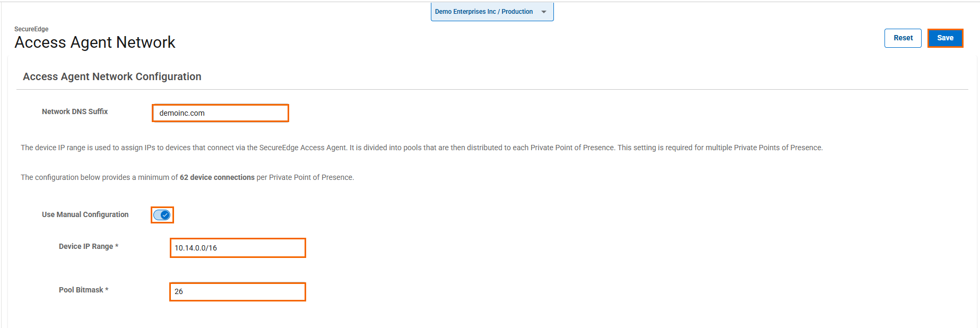Open the Demo Enterprises Inc / Production selector
This screenshot has width=980, height=328.
(x=484, y=12)
